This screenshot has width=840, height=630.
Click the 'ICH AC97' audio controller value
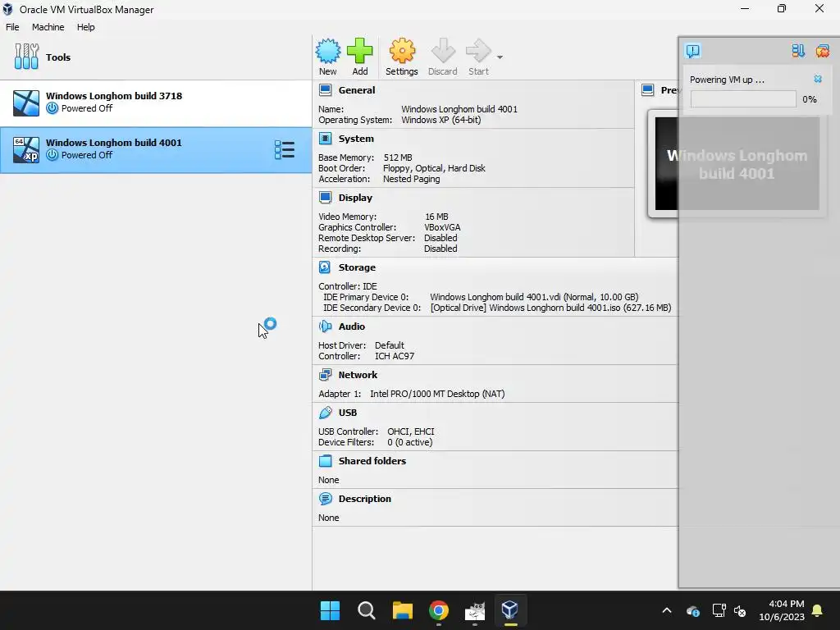coord(395,356)
